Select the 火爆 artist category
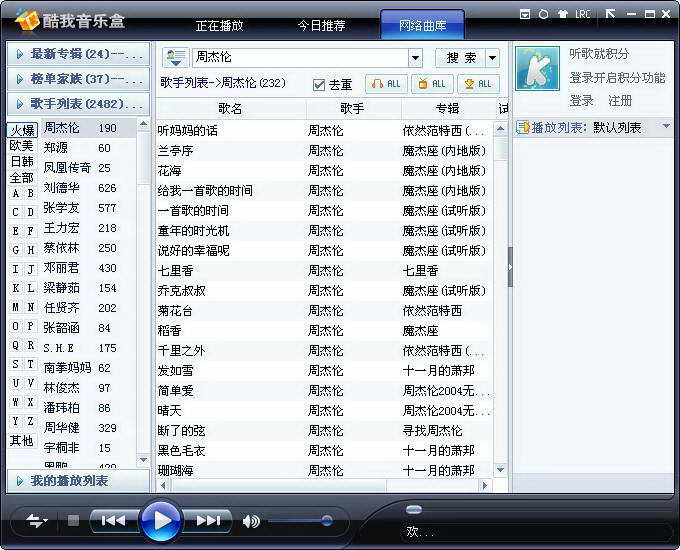This screenshot has width=680, height=550. tap(23, 130)
